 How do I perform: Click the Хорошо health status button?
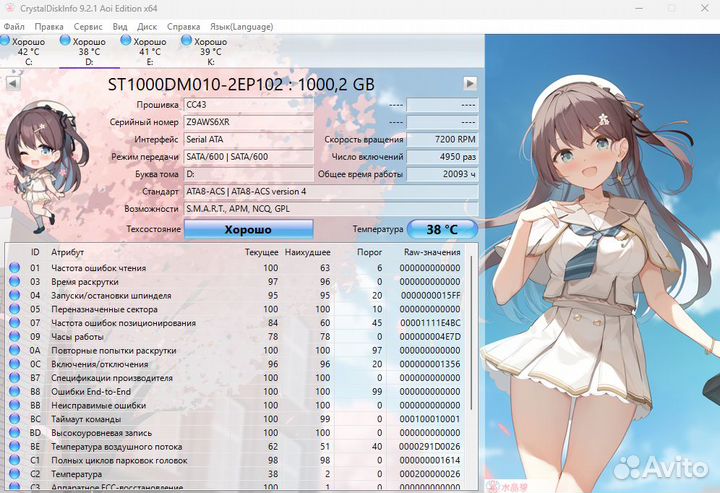(248, 229)
